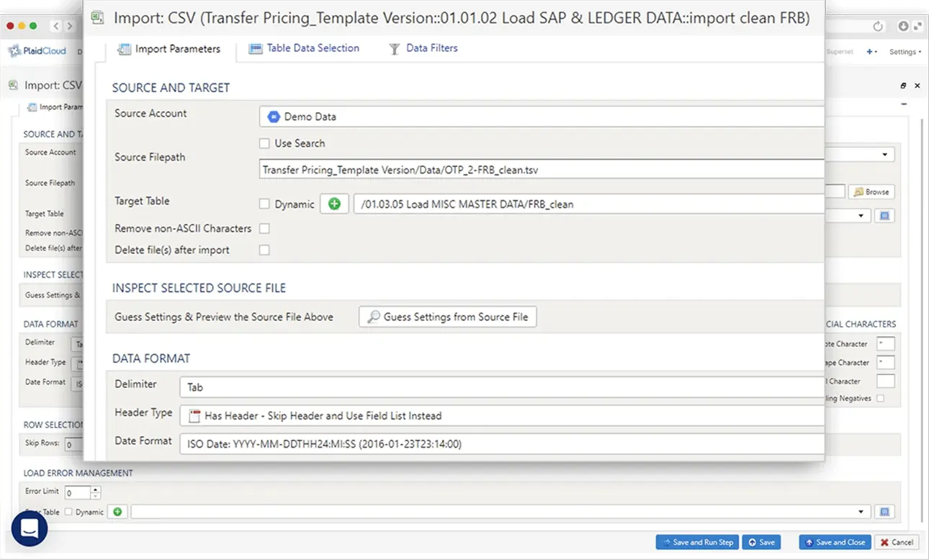Open Source Account dropdown showing Demo Data
This screenshot has width=929, height=560.
542,117
